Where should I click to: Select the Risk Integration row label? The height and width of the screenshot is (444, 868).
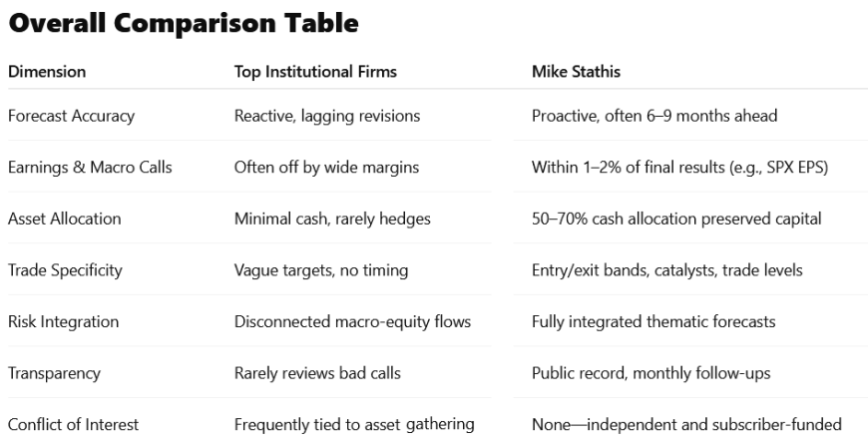pyautogui.click(x=63, y=321)
